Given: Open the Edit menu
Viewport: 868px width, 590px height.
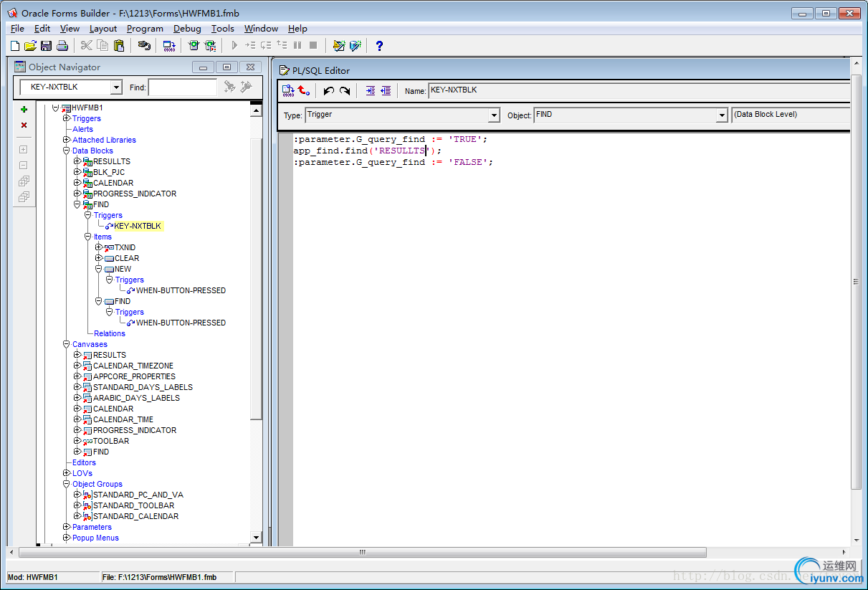Looking at the screenshot, I should pos(42,29).
